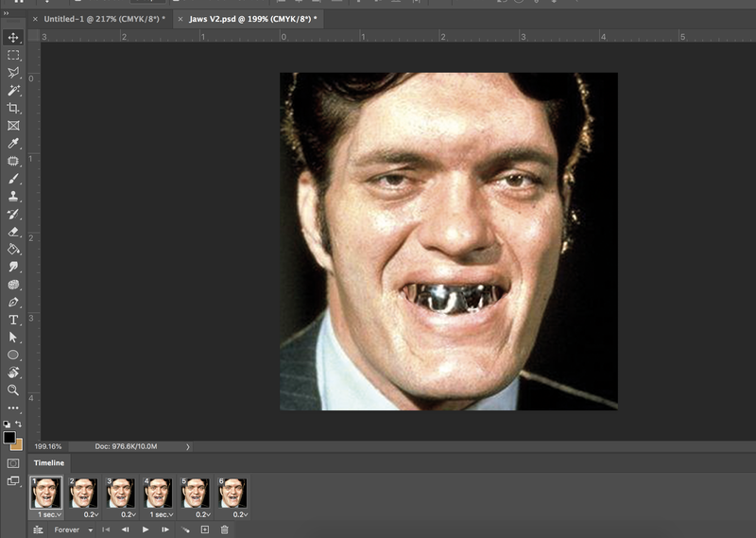Open the black foreground color picker

[x=9, y=437]
